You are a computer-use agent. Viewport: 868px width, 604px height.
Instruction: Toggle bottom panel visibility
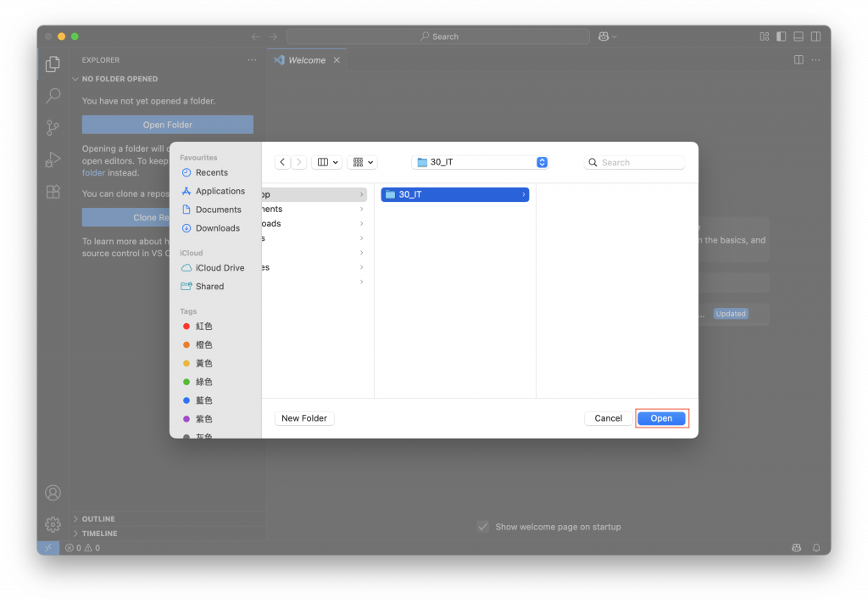click(x=798, y=36)
